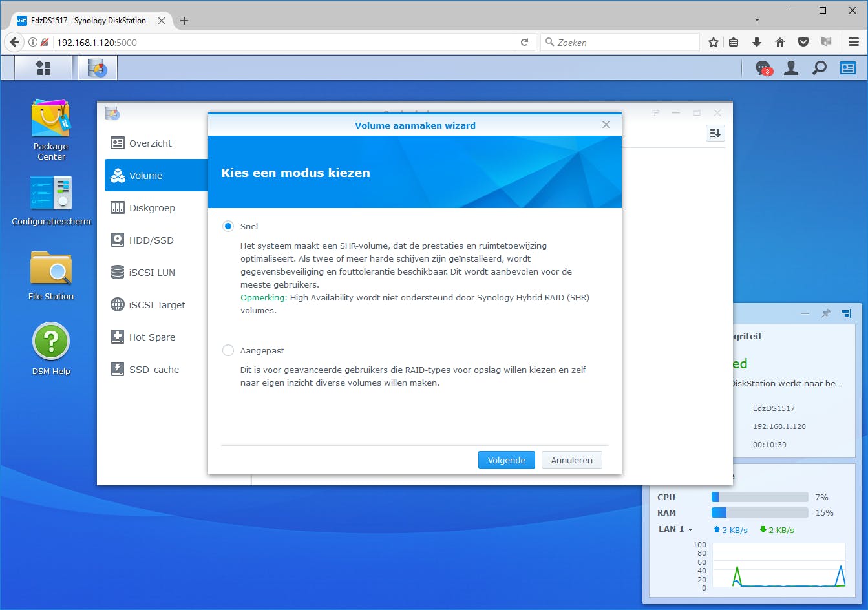
Task: Click the Firefox container icon in toolbar
Action: point(826,42)
